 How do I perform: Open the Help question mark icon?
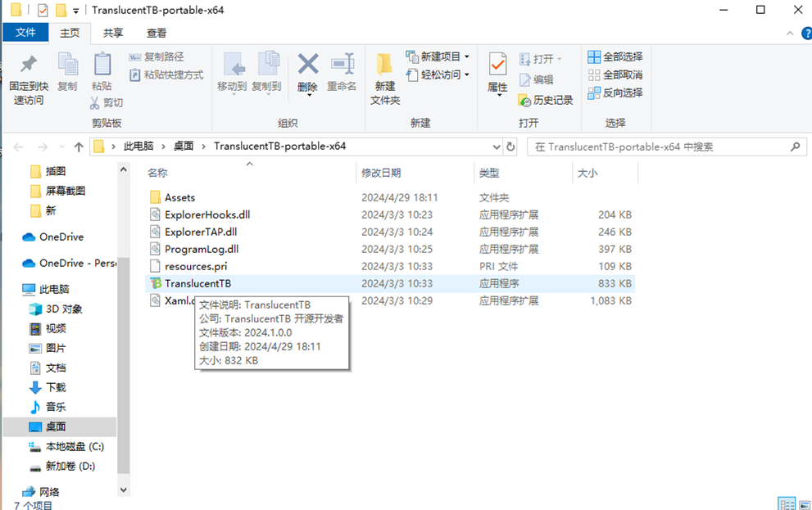coord(807,34)
